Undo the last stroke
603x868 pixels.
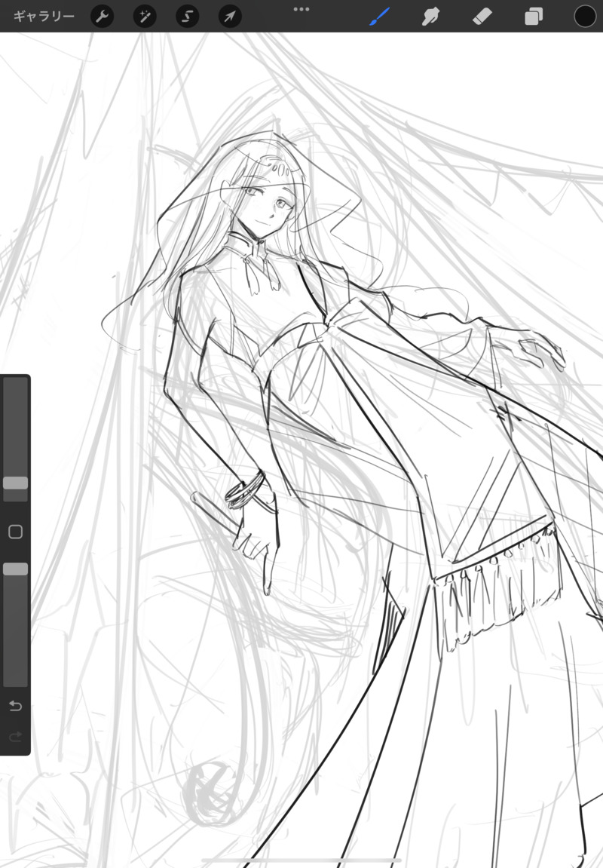point(16,706)
